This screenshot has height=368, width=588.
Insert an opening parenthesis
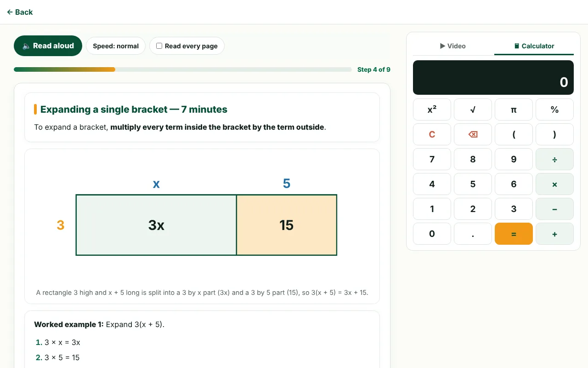click(514, 134)
